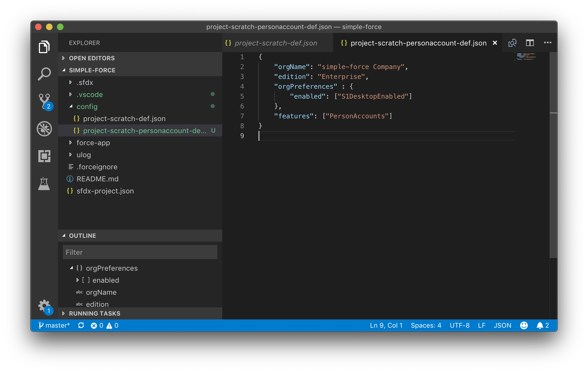Image resolution: width=588 pixels, height=372 pixels.
Task: Open Source Control view with badge 2
Action: (x=44, y=101)
